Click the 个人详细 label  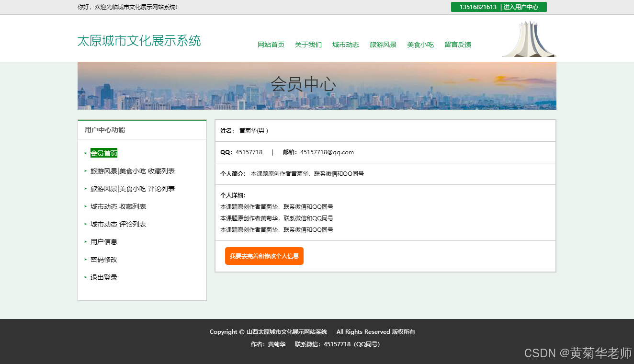point(233,195)
